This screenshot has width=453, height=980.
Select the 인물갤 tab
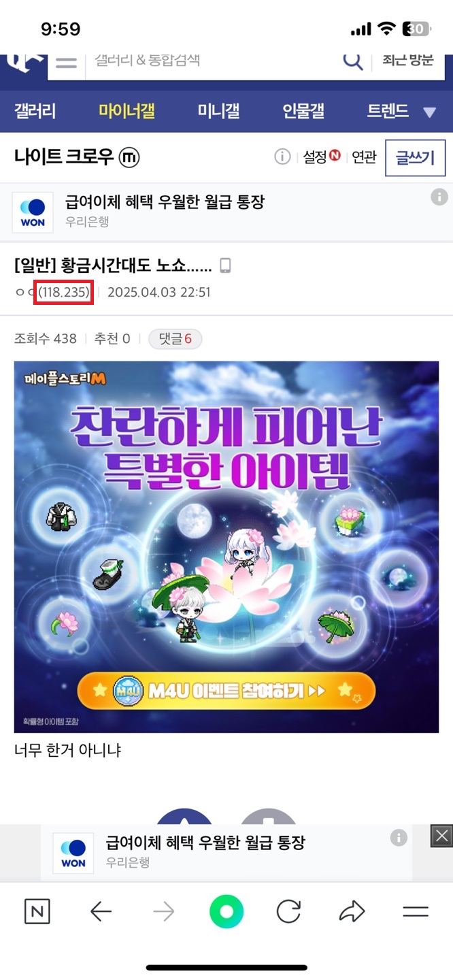303,112
